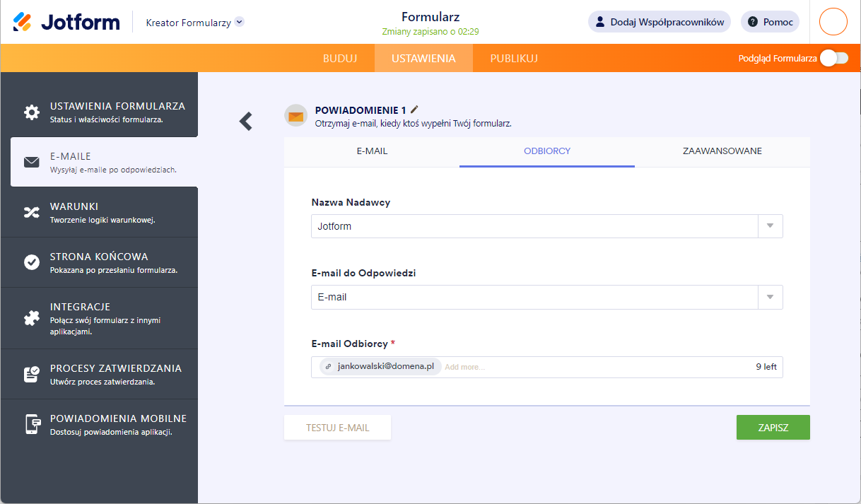Click the approval icon for Procesy Zatwierdzania
861x504 pixels.
point(32,374)
